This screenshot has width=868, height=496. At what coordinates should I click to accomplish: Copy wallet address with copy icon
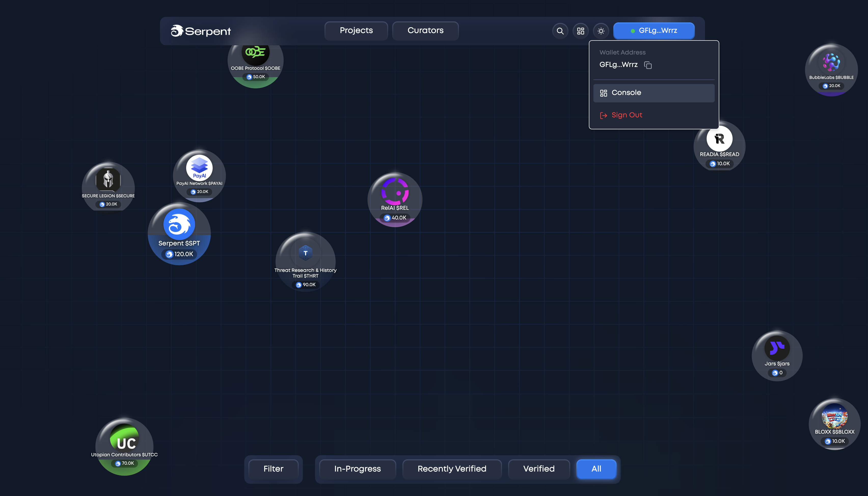click(x=648, y=65)
